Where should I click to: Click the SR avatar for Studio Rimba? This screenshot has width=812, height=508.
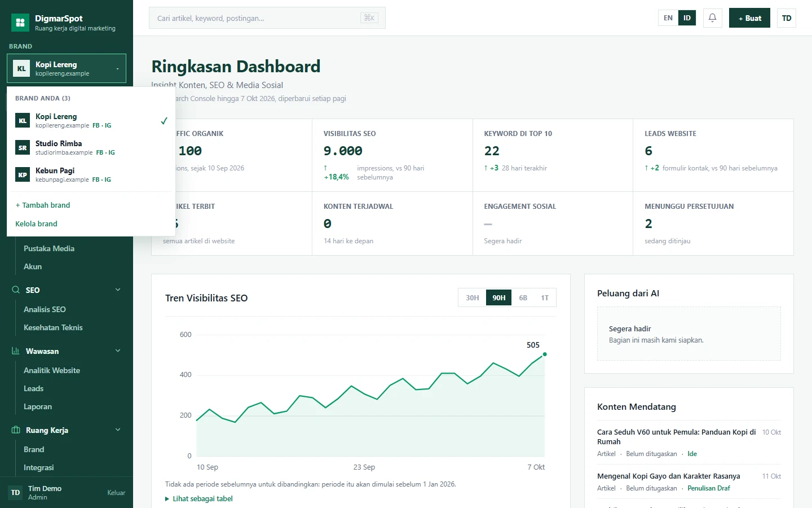(x=23, y=147)
